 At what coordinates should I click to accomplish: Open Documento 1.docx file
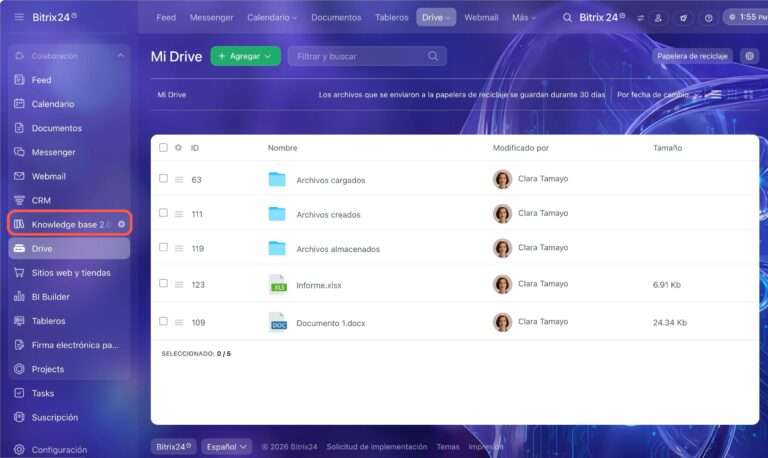331,323
